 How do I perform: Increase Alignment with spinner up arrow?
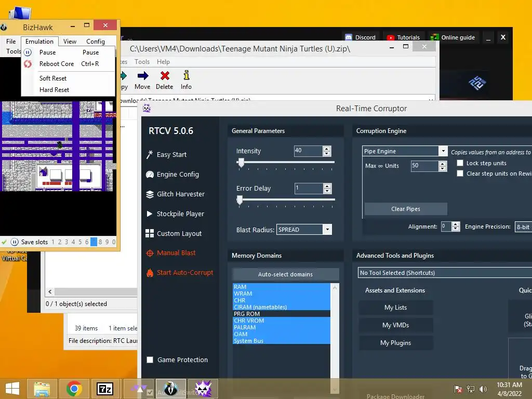456,224
